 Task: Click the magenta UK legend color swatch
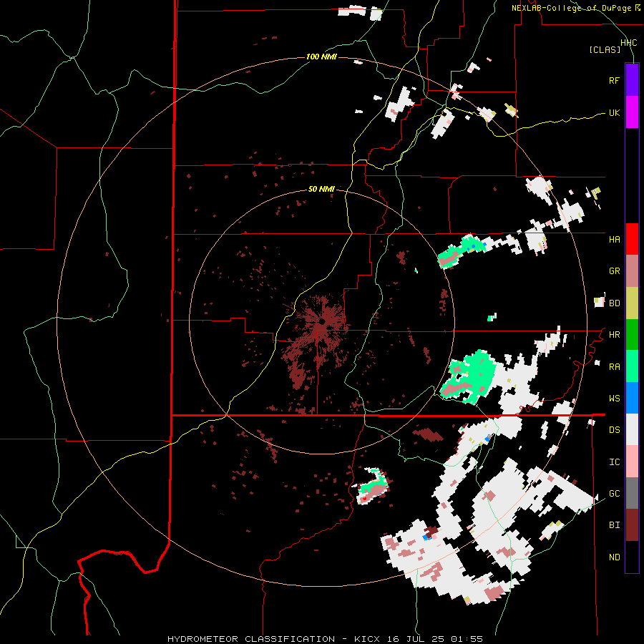(x=632, y=112)
